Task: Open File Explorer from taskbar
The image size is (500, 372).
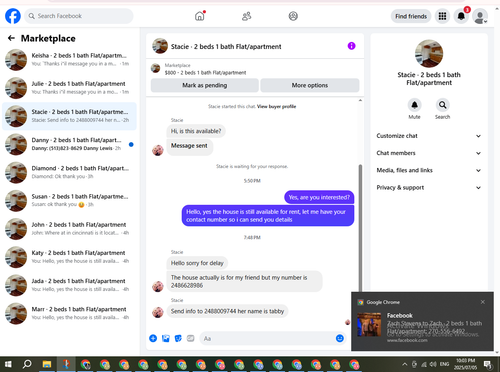Action: 47,364
